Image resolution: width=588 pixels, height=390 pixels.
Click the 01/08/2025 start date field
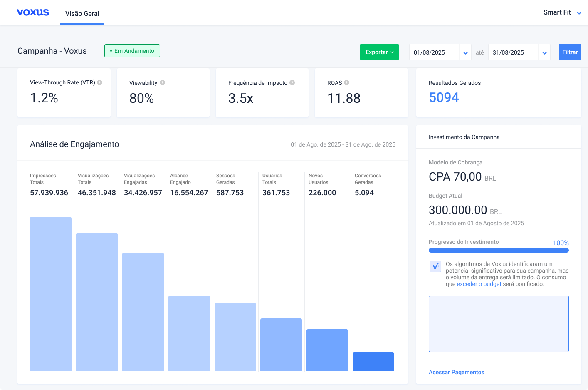point(434,52)
